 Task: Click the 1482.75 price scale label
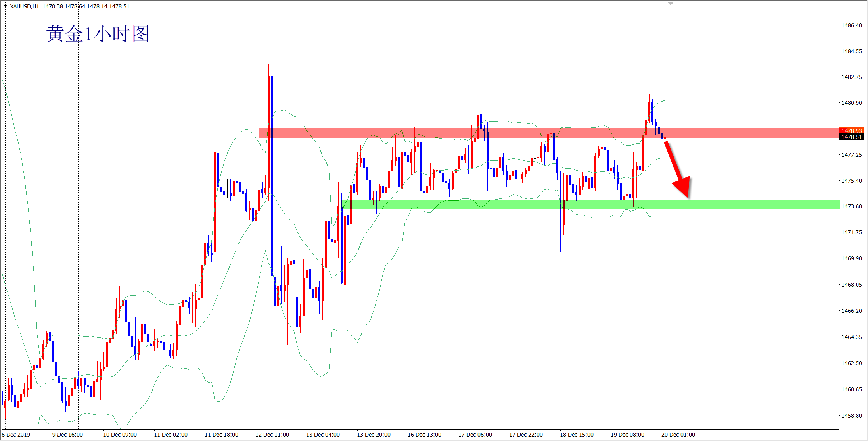coord(851,77)
